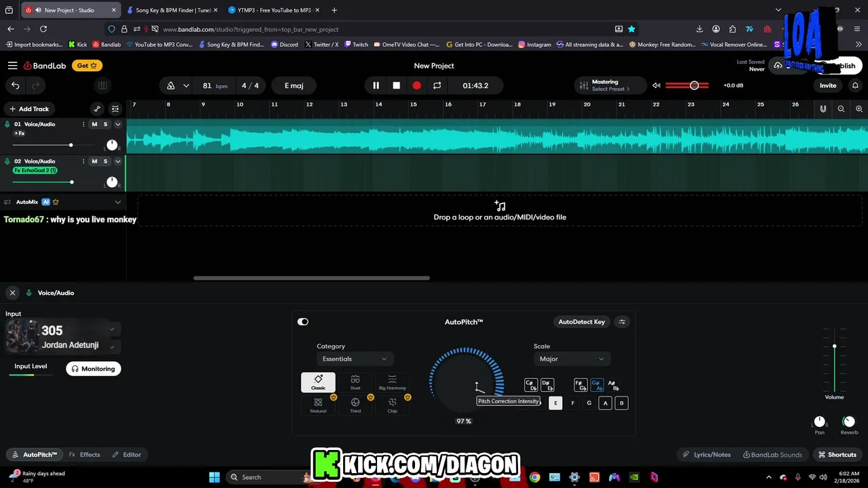Viewport: 868px width, 488px height.
Task: Expand track 02 chevron
Action: click(x=118, y=161)
